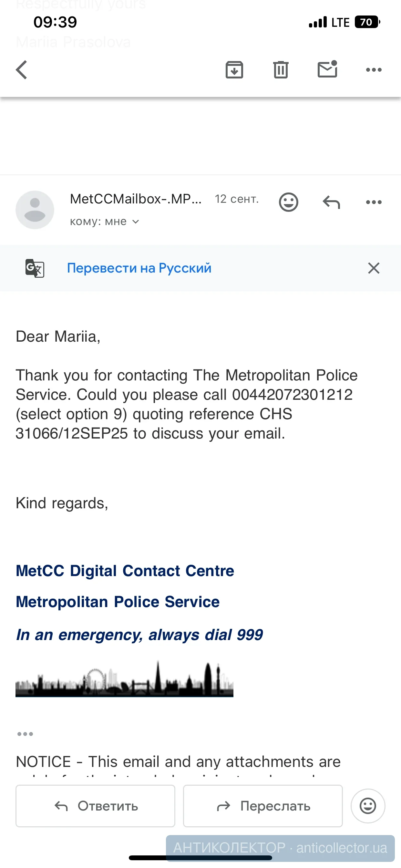Click the Google Translate icon
The width and height of the screenshot is (401, 868).
point(35,268)
